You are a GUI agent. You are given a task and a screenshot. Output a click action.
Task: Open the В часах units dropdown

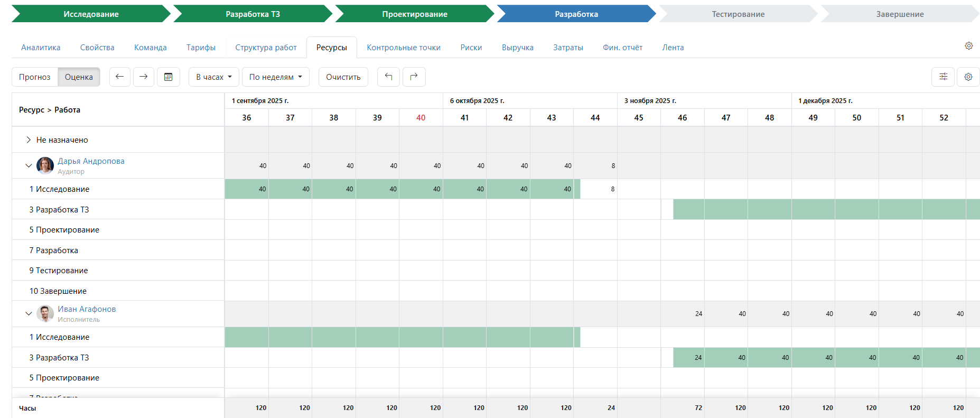click(x=213, y=77)
